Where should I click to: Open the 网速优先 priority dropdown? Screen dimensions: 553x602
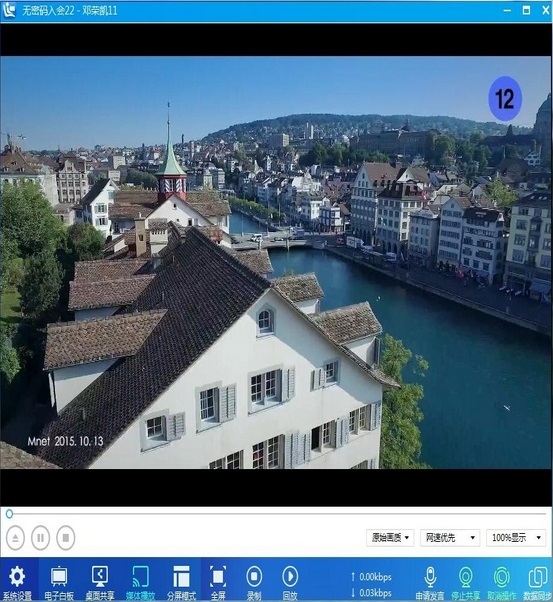450,538
